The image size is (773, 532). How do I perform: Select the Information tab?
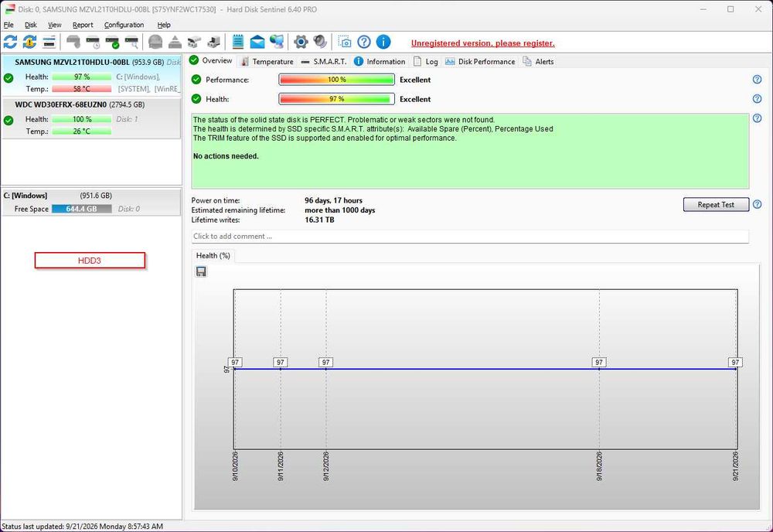(380, 62)
